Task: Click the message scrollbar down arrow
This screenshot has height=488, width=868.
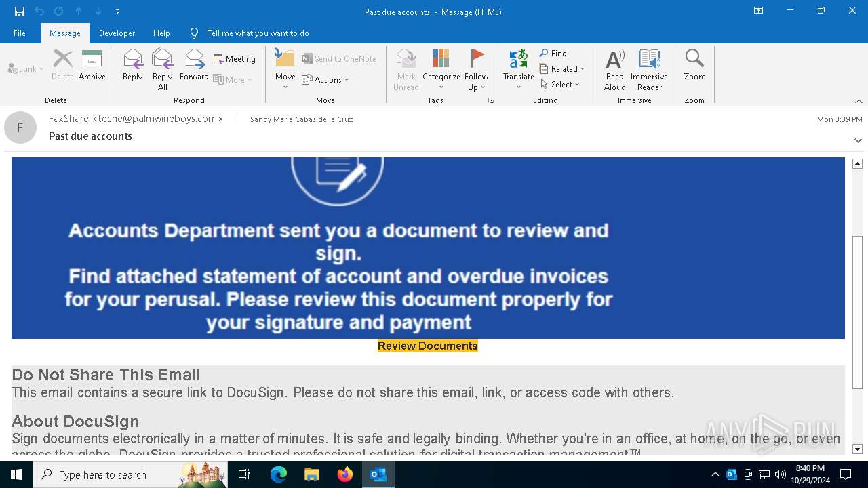Action: point(857,449)
